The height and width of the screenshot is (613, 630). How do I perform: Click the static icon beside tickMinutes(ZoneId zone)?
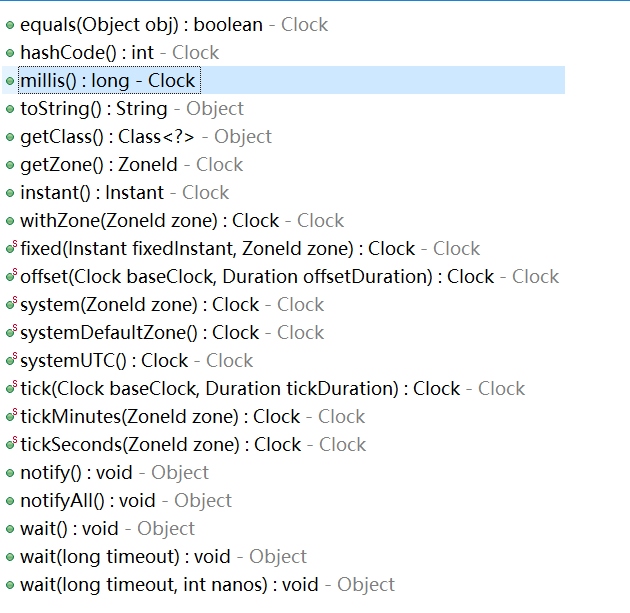(11, 415)
